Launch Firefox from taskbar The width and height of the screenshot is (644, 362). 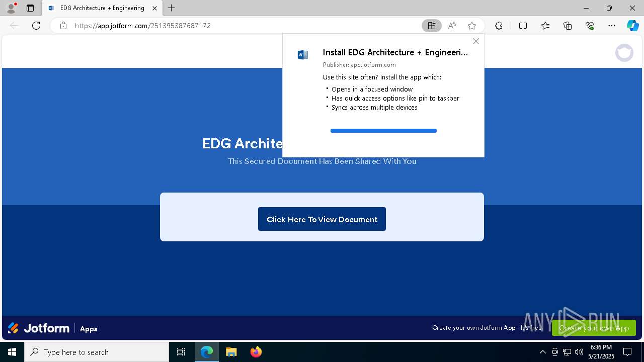point(256,352)
